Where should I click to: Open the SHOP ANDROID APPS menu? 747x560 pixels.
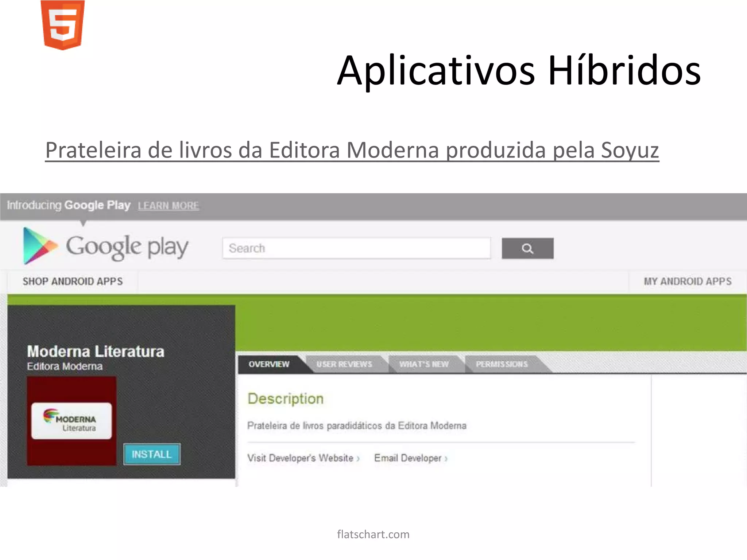(73, 281)
